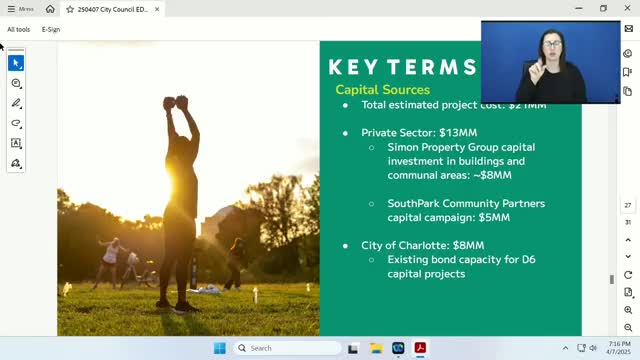Screen dimensions: 640x360
Task: Click the 'Capital Sources' heading text
Action: point(382,90)
